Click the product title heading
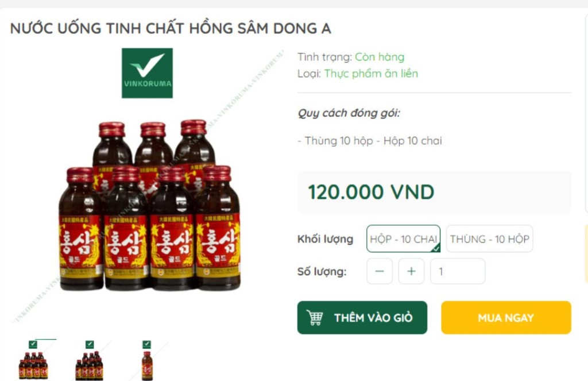Screen dimensions: 588x381 click(171, 29)
